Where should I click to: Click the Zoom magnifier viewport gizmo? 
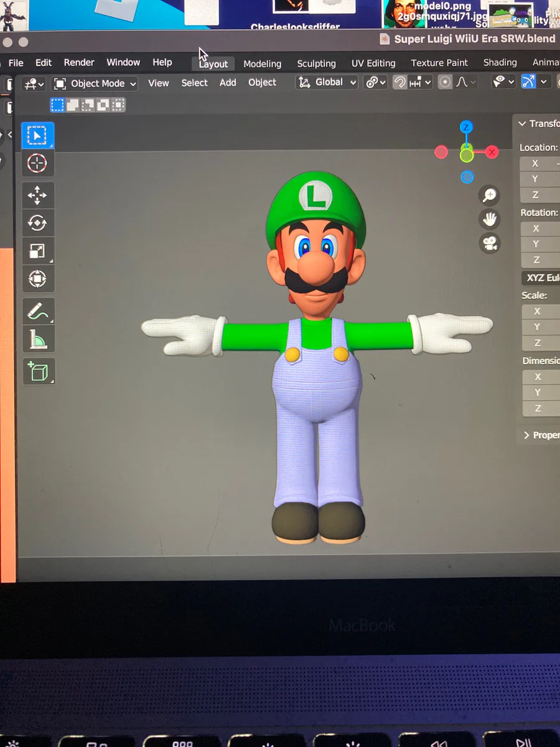(x=490, y=195)
